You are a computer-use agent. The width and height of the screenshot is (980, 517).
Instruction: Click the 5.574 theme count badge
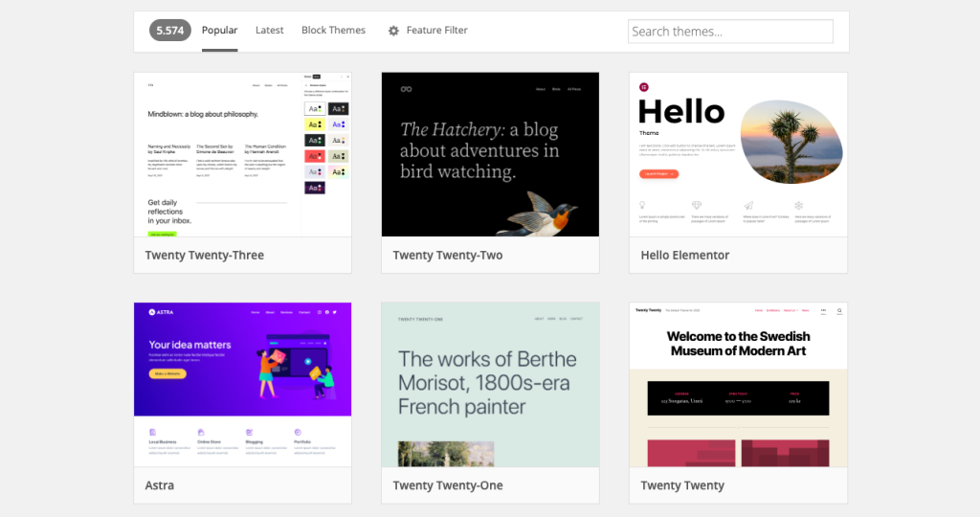point(170,30)
